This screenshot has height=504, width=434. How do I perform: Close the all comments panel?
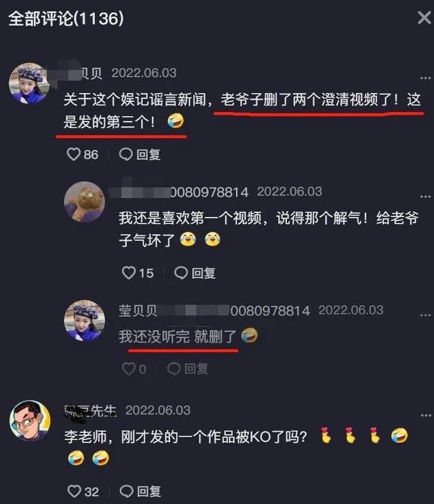click(424, 18)
